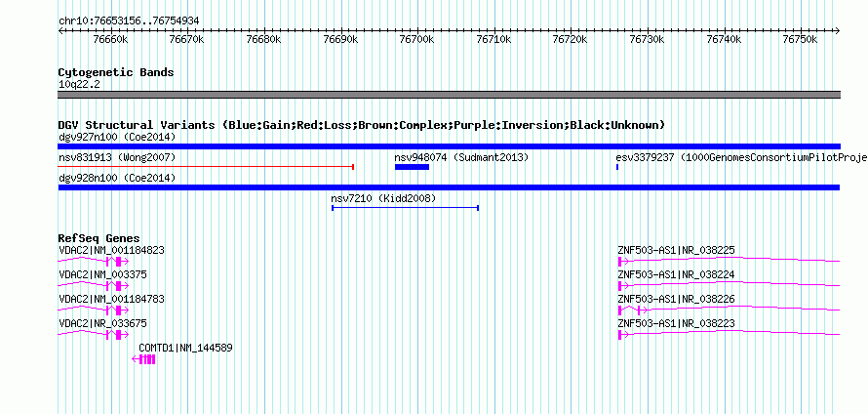868x414 pixels.
Task: Click the ZNF503-AS1|NR_038223 gene glyph
Action: (730, 334)
